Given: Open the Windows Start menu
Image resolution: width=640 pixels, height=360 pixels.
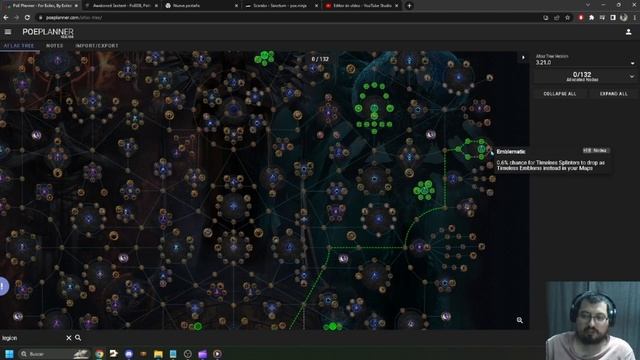Looking at the screenshot, I should tap(9, 354).
